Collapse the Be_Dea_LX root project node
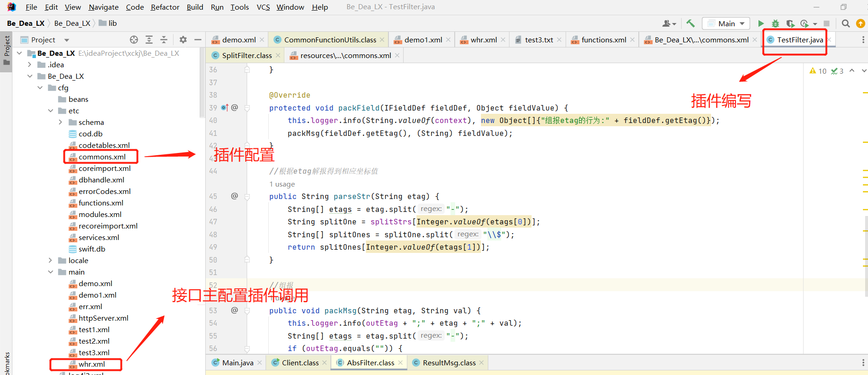Screen dimensions: 868x375 pyautogui.click(x=19, y=53)
